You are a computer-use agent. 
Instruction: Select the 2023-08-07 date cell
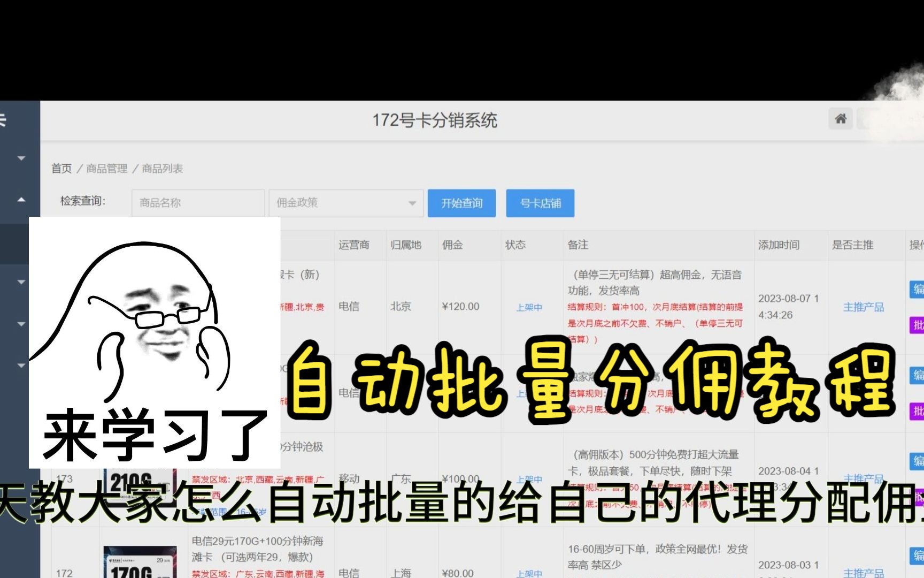click(789, 307)
